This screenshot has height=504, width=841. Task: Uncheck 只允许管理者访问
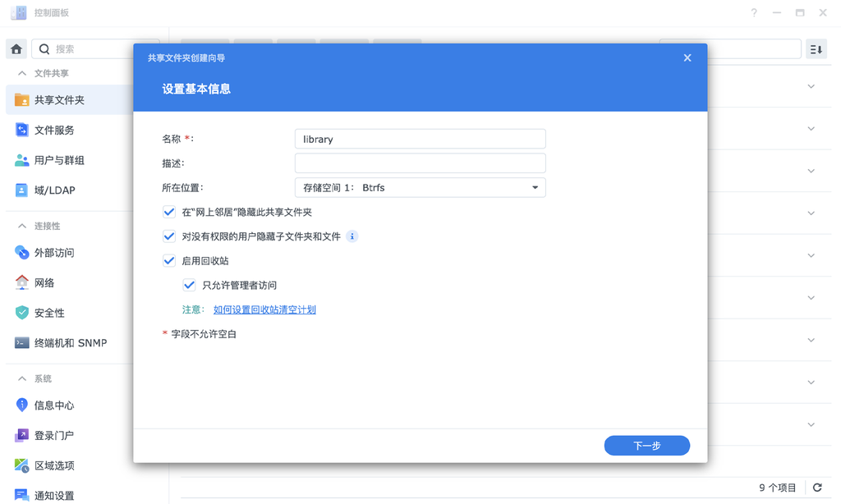189,285
